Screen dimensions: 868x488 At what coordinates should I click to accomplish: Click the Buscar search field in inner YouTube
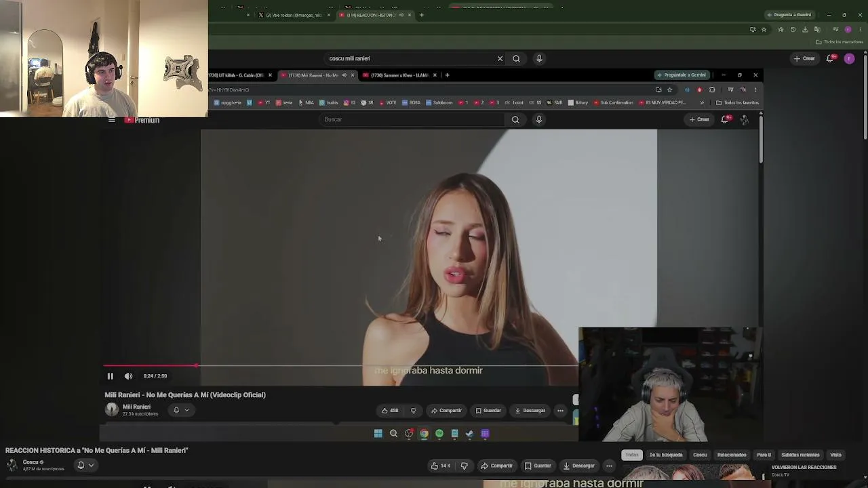point(412,119)
